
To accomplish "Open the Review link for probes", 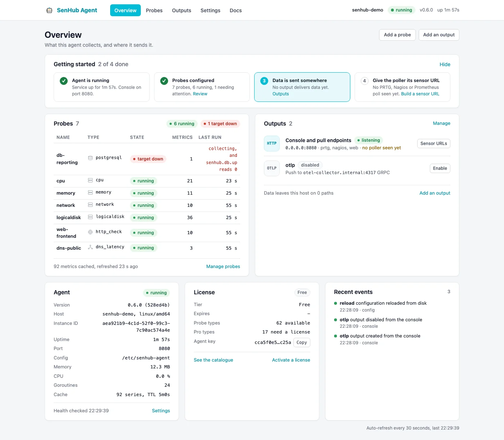I will [x=200, y=94].
